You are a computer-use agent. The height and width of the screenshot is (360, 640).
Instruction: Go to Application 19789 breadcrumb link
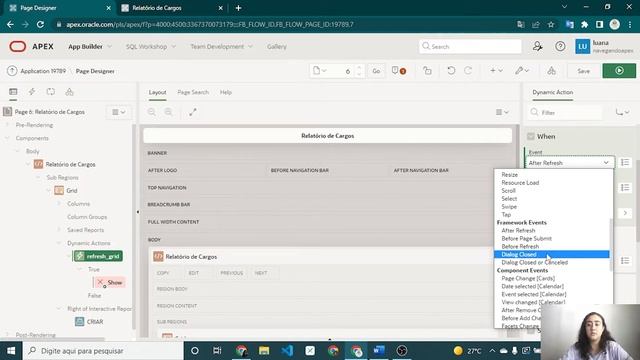pyautogui.click(x=43, y=71)
